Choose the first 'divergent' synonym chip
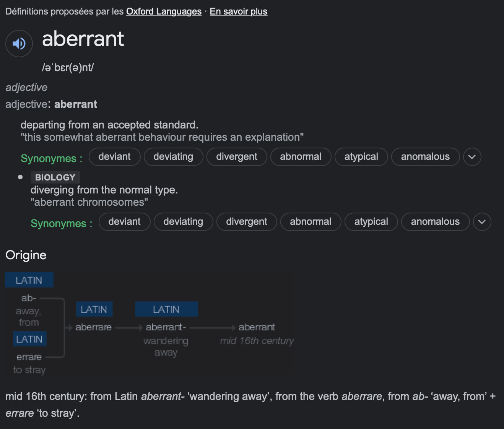Viewport: 504px width, 429px height. point(237,157)
